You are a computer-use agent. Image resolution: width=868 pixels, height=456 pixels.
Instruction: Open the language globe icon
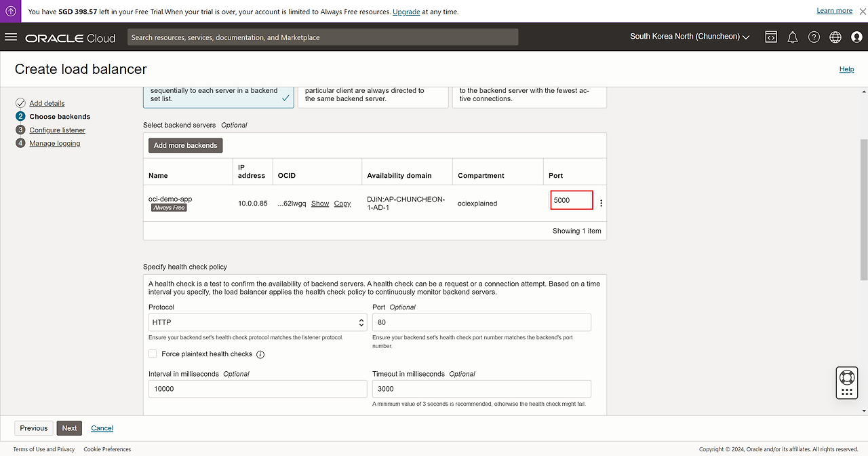[835, 37]
